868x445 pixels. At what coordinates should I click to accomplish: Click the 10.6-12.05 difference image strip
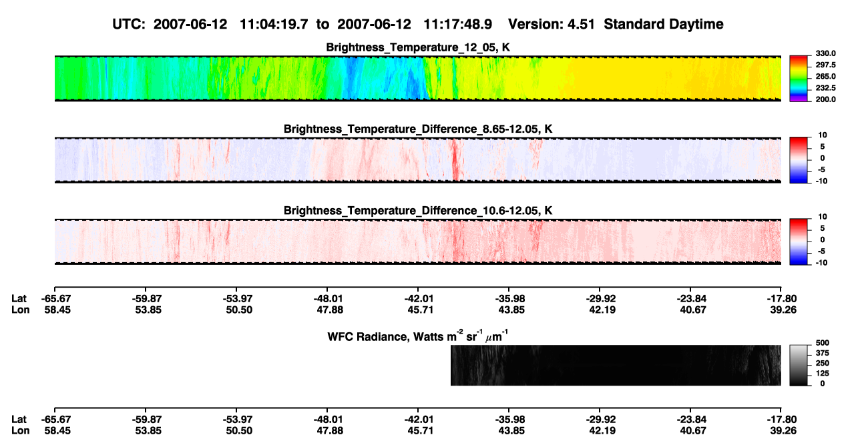coord(418,242)
